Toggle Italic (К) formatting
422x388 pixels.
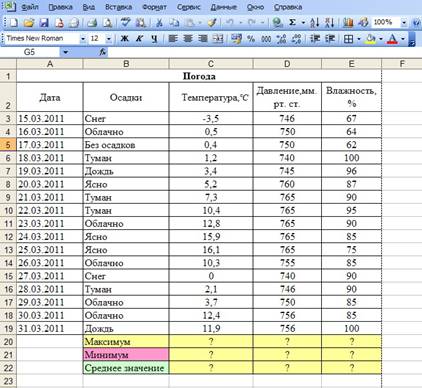tap(139, 39)
